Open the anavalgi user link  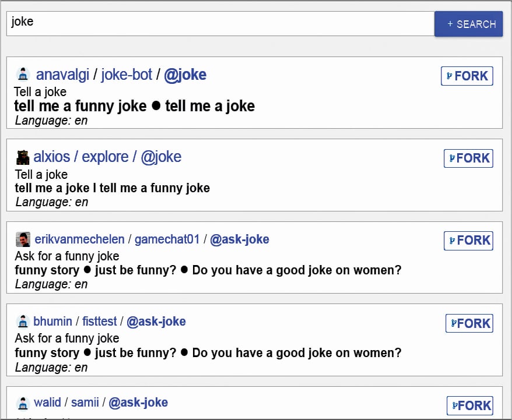[x=62, y=75]
